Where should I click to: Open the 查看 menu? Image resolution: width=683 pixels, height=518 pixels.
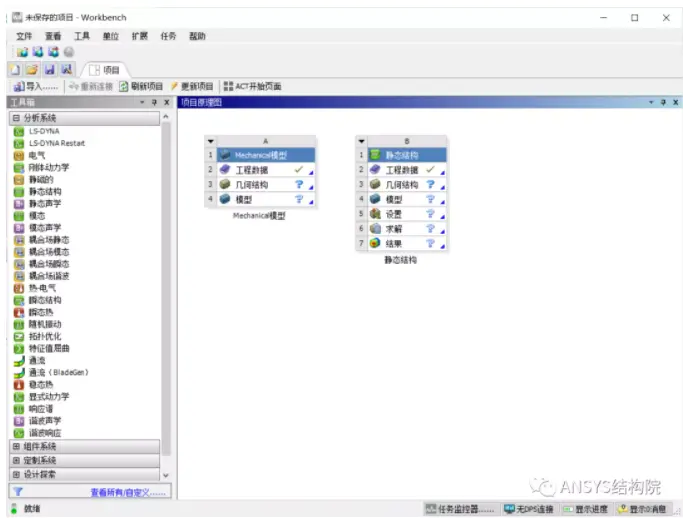(53, 36)
